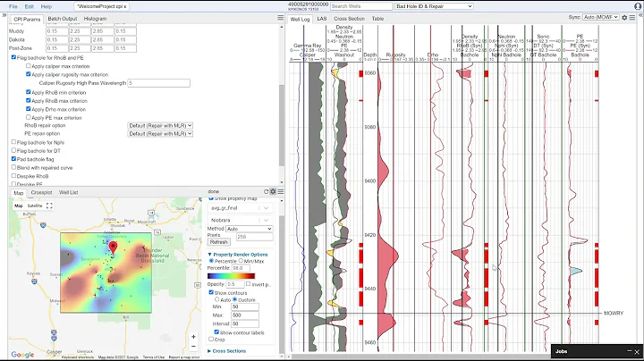Switch to the Cross Section tab
Screen dimensions: 644x361
click(349, 19)
